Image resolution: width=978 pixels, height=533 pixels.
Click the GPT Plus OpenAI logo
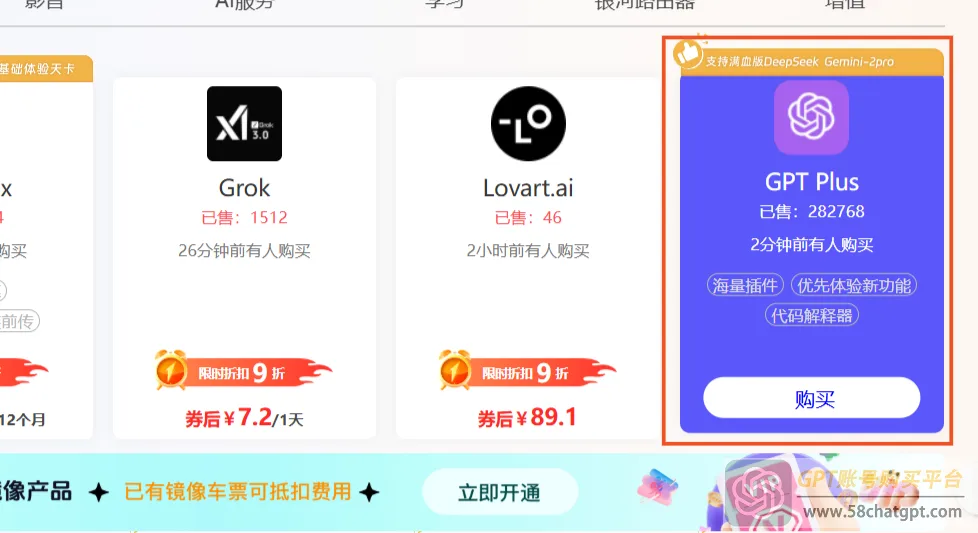tap(811, 117)
